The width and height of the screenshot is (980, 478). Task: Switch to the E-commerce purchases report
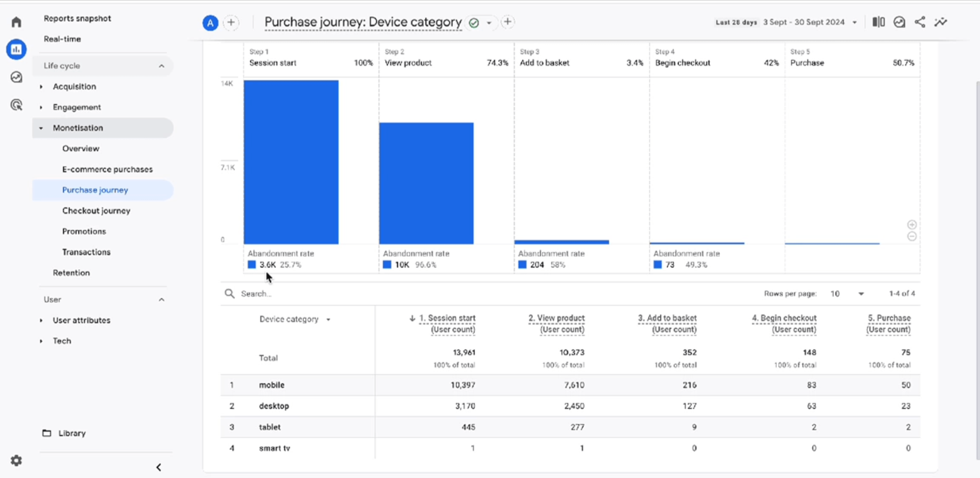click(x=108, y=169)
